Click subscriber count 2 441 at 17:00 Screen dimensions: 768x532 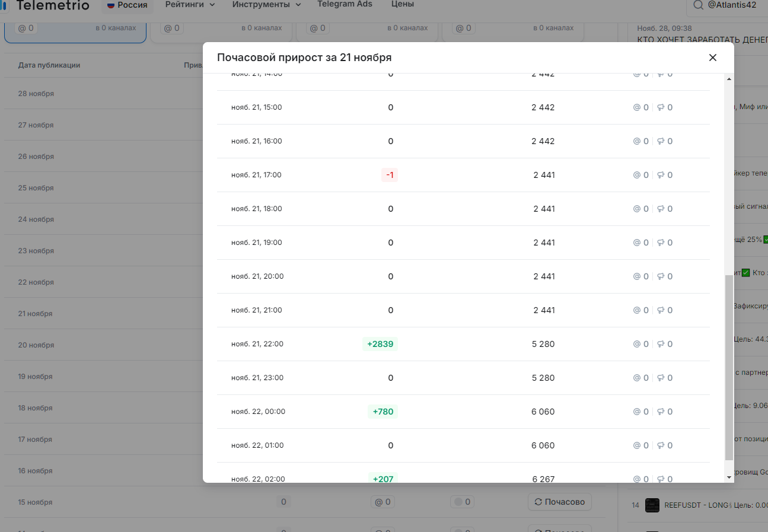544,175
